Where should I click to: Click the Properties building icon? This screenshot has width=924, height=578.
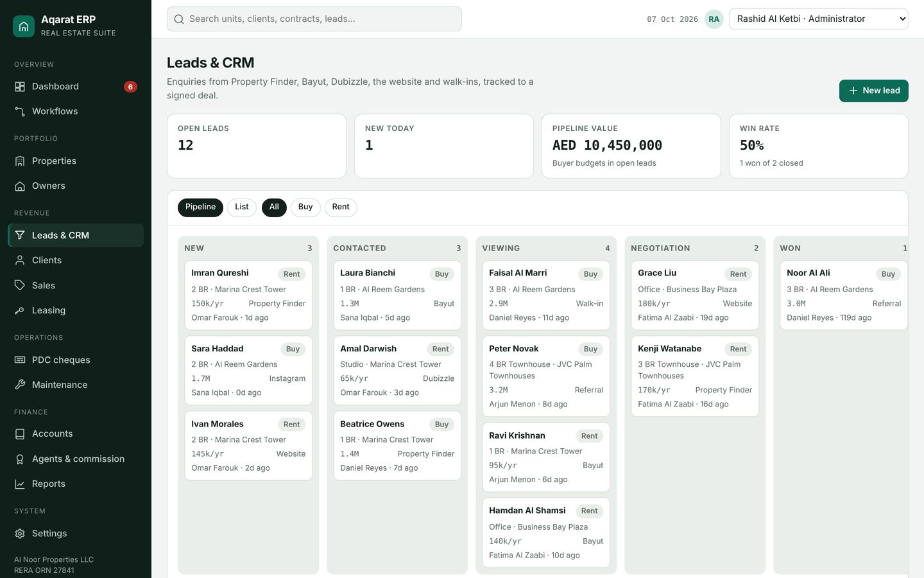(20, 161)
